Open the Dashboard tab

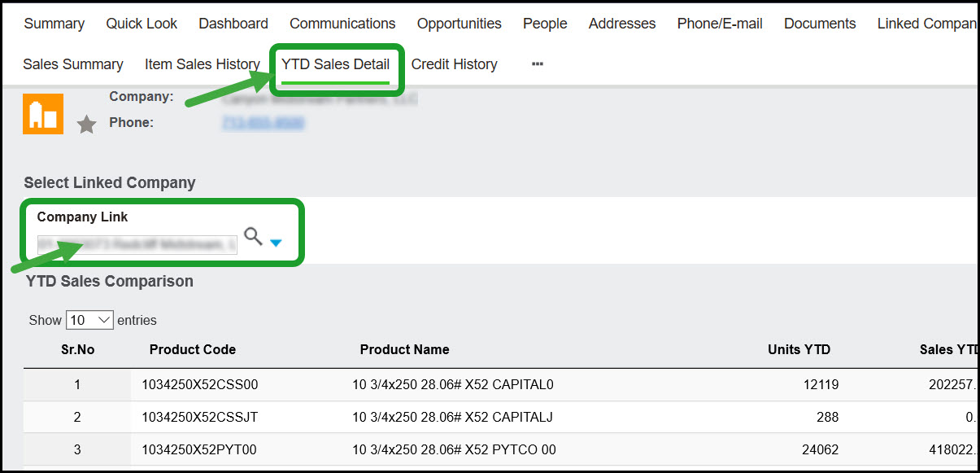click(x=233, y=24)
